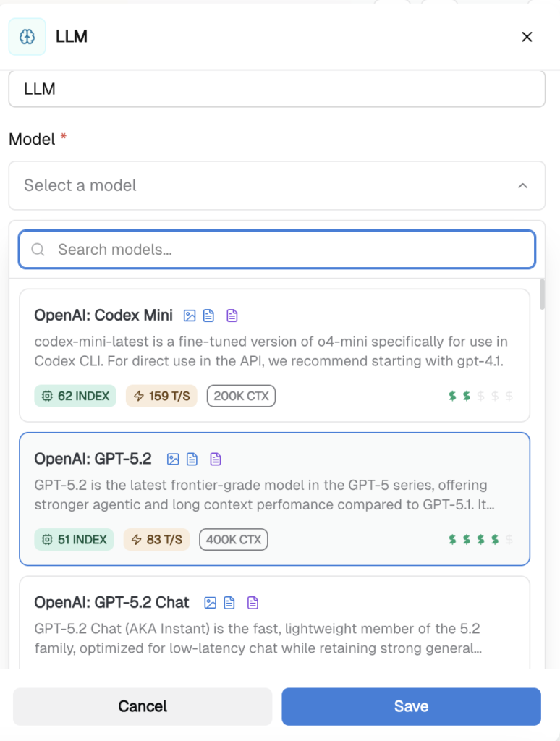Click the LLM name text field
This screenshot has width=560, height=741.
276,88
